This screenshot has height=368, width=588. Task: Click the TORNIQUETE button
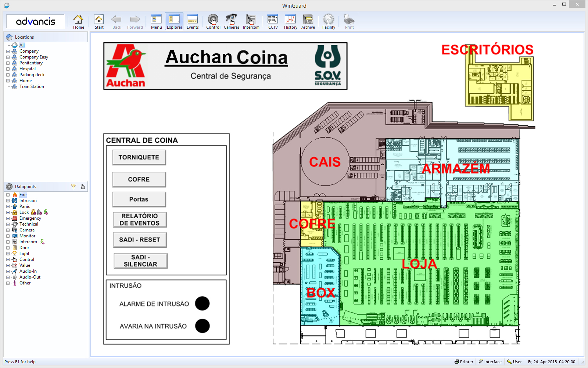139,158
